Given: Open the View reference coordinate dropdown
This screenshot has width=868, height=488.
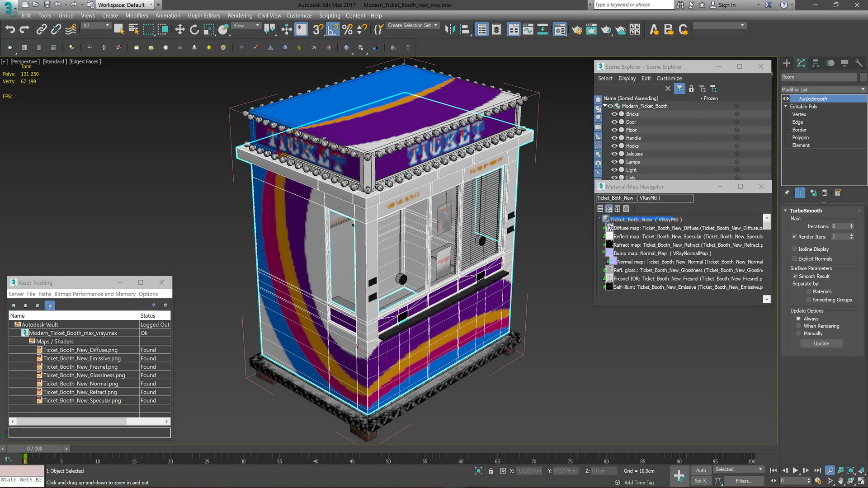Looking at the screenshot, I should 246,26.
